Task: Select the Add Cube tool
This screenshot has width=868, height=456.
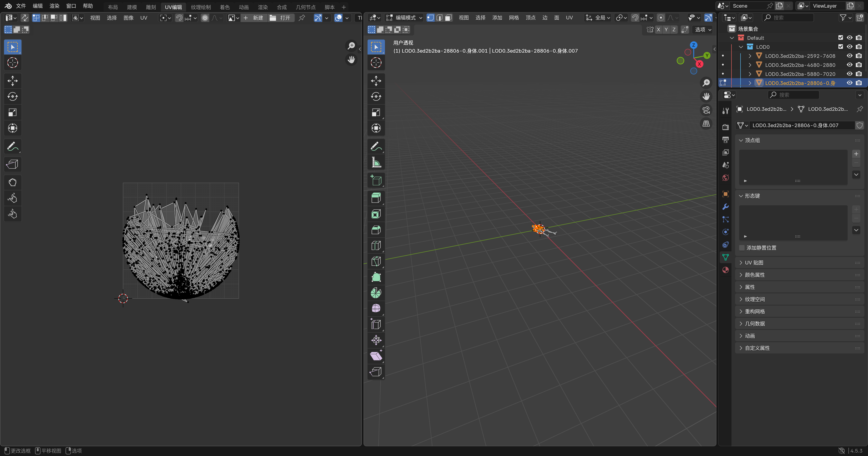Action: [376, 180]
